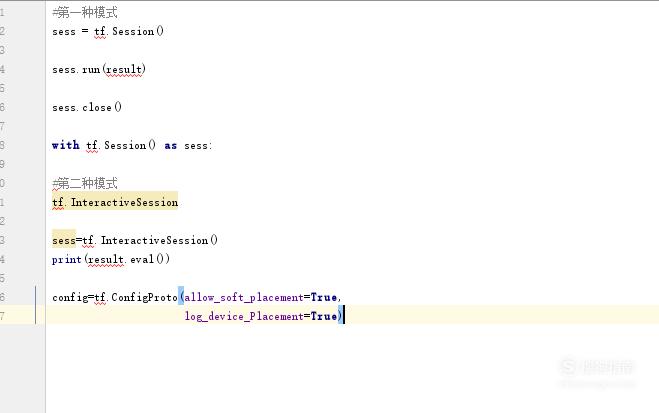This screenshot has width=659, height=413.
Task: Click the gutter beside the log_device_Placement line
Action: click(x=23, y=316)
